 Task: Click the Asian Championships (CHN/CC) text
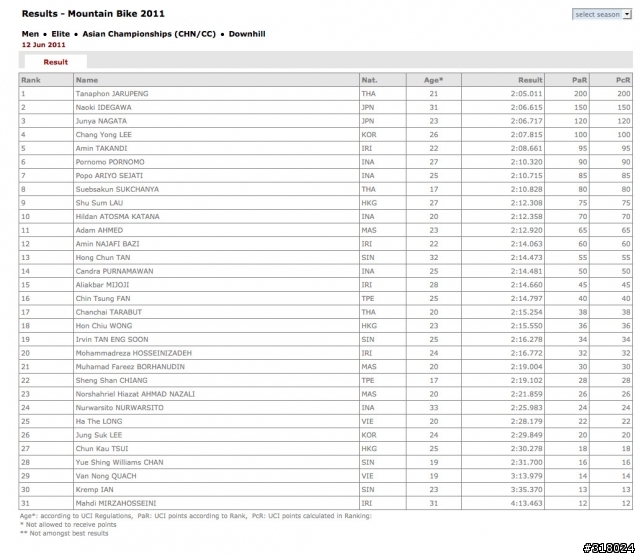[149, 34]
